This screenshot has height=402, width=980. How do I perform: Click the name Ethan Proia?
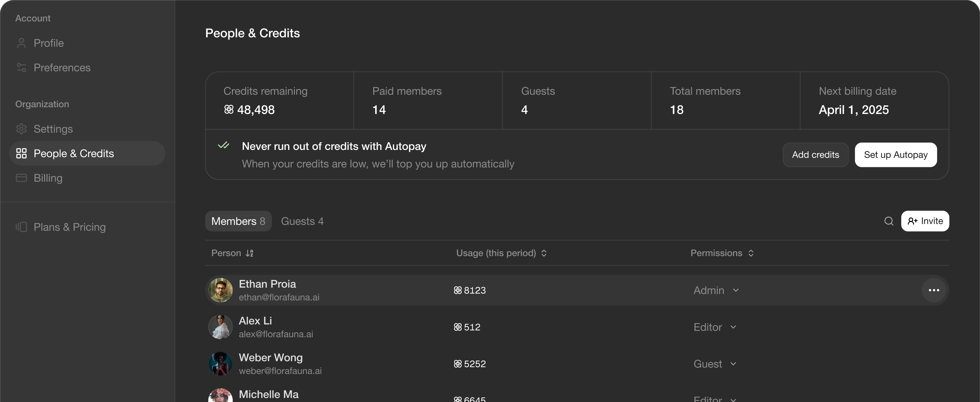pyautogui.click(x=267, y=284)
